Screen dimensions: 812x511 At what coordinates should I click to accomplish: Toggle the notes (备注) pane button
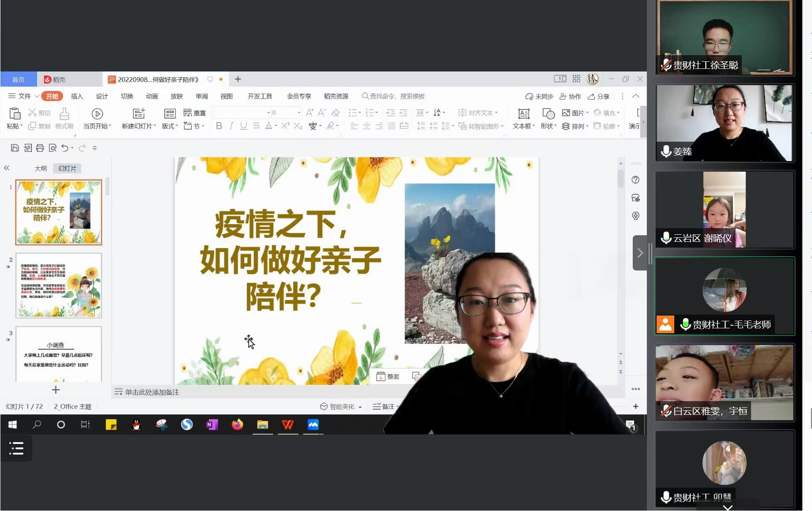tap(384, 406)
